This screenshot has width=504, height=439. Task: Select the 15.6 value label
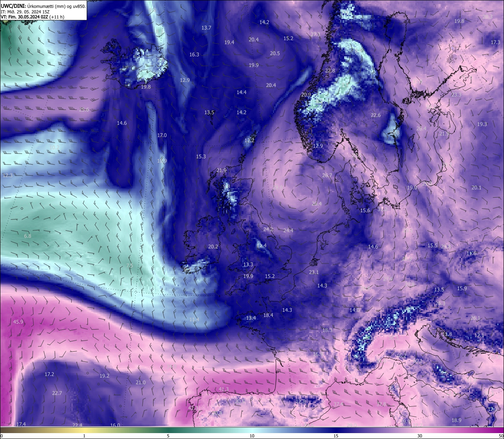(365, 210)
